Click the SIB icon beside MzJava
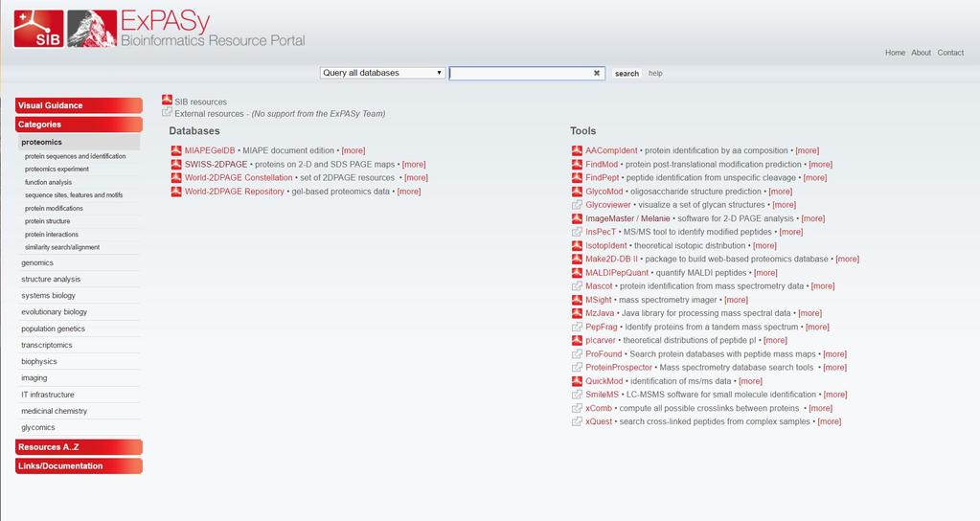Image resolution: width=980 pixels, height=521 pixels. pos(577,313)
